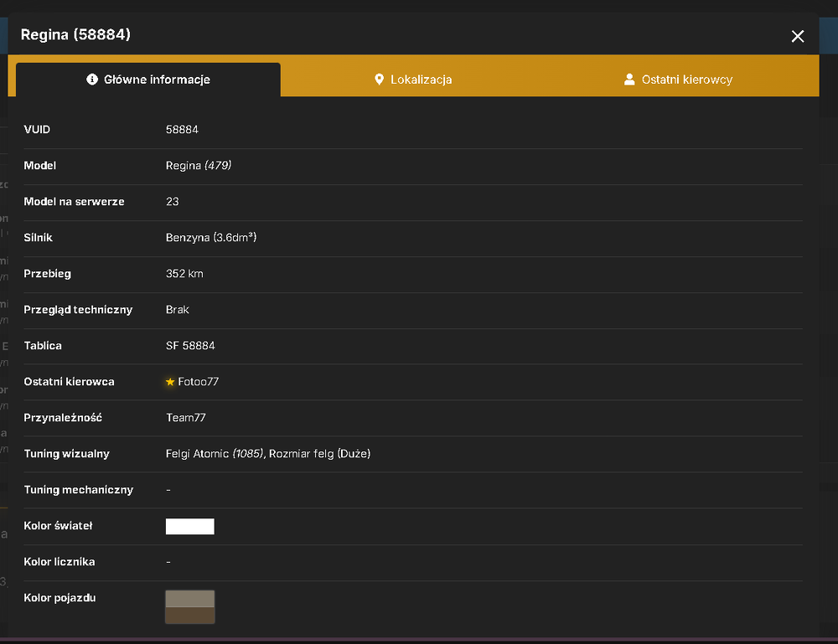The width and height of the screenshot is (838, 644).
Task: Click the Tuning wizualny label
Action: point(67,454)
